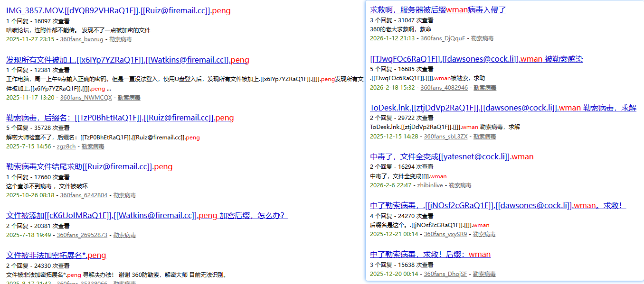644x284 pixels.
Task: View author profile 360fans_bxorug
Action: pos(81,39)
